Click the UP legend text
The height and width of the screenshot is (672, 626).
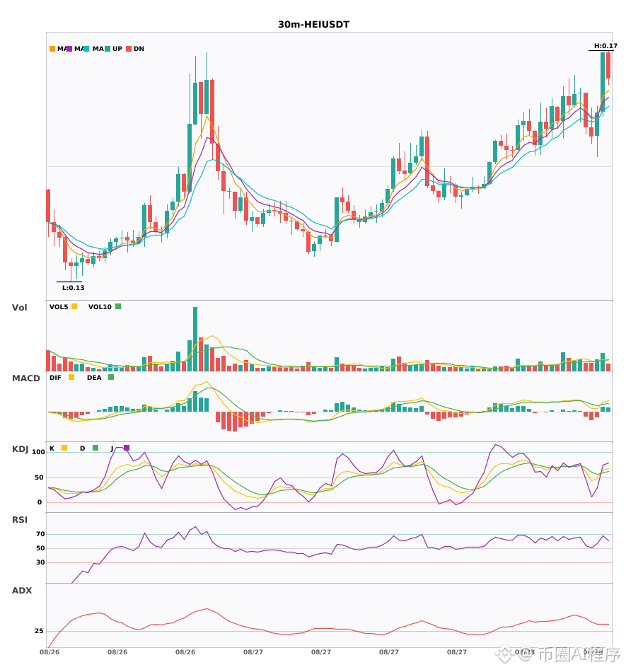point(117,49)
